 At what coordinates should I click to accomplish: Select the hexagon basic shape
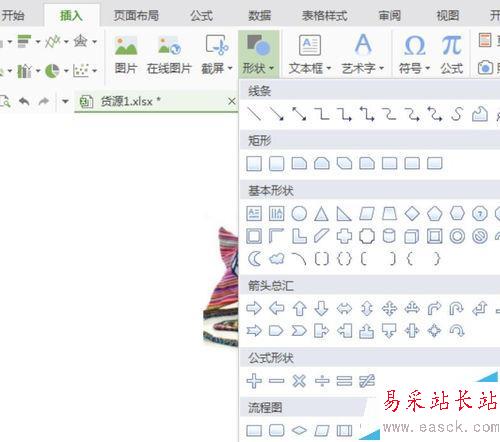(x=457, y=214)
